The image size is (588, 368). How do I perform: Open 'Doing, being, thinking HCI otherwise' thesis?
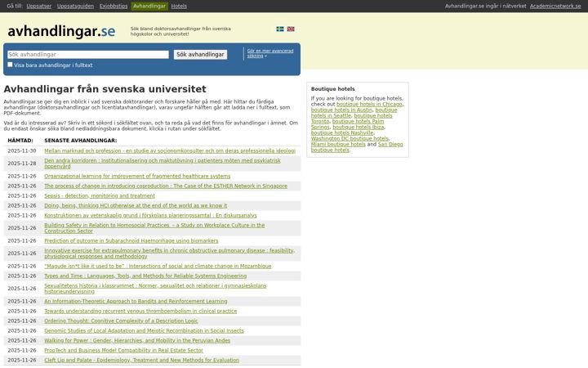point(136,205)
